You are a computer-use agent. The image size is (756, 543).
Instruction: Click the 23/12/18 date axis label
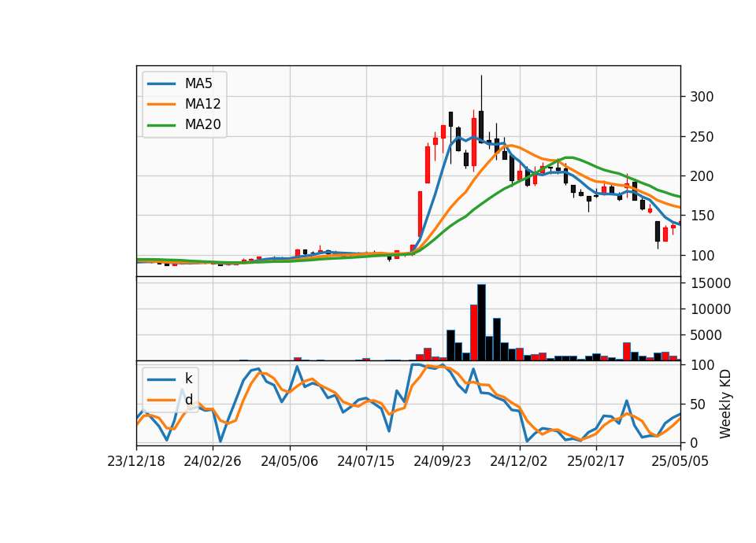click(136, 461)
